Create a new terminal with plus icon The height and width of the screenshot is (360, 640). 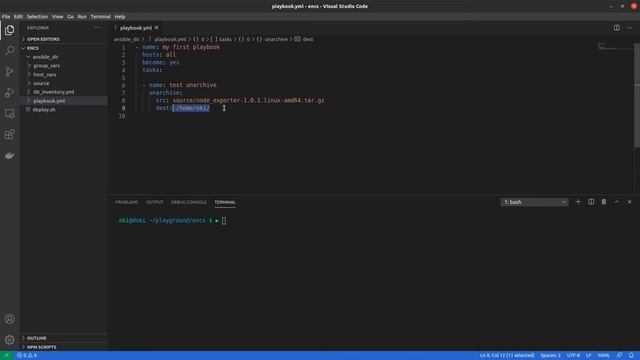click(x=578, y=202)
